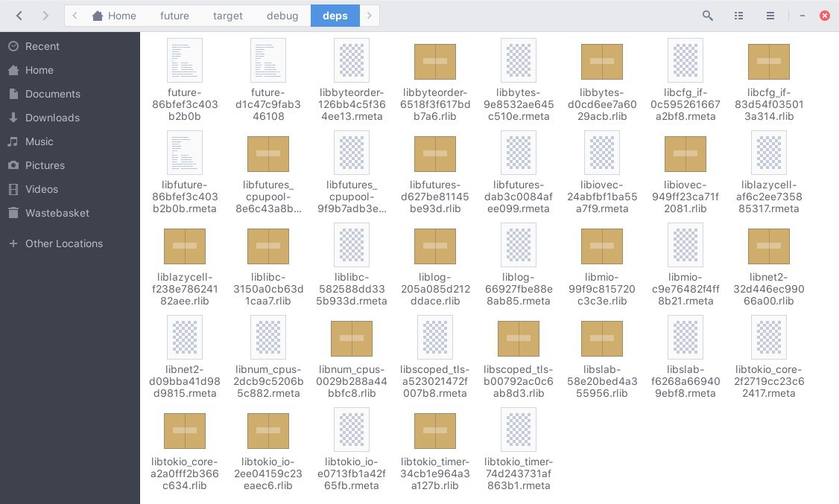Screen dimensions: 839x504
Task: Select libcfg_if-0c595261667a2bf8.rmeta file icon
Action: click(x=686, y=60)
